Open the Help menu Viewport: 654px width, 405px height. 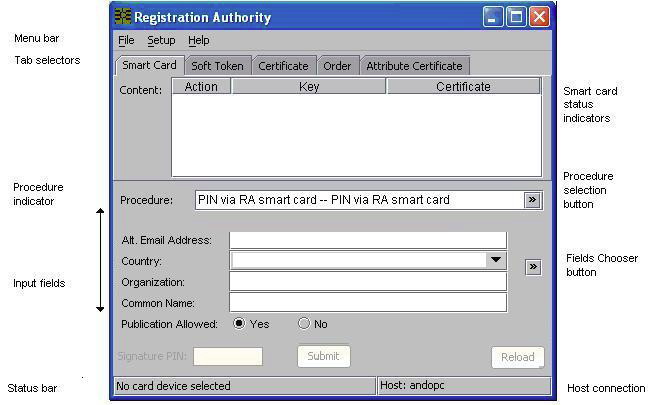point(199,41)
